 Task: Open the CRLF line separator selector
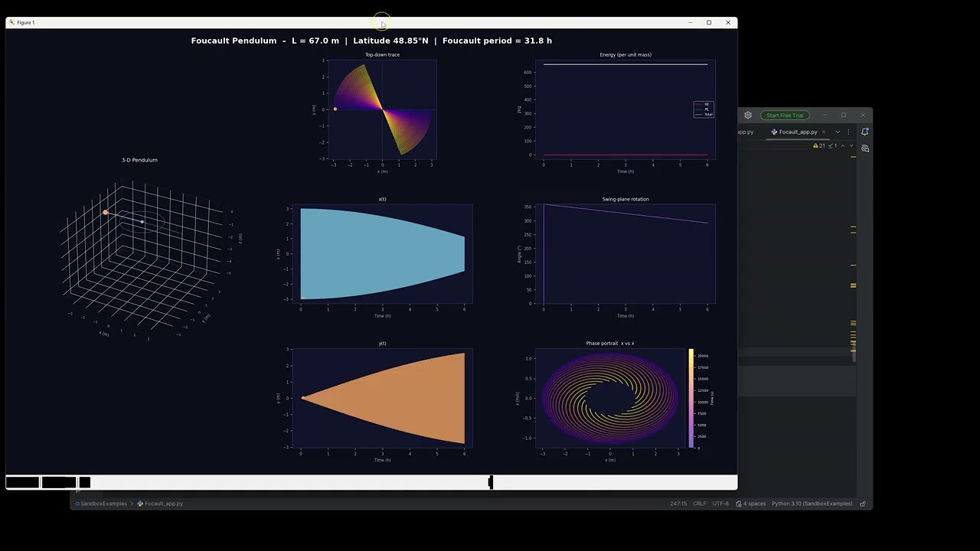(x=700, y=504)
